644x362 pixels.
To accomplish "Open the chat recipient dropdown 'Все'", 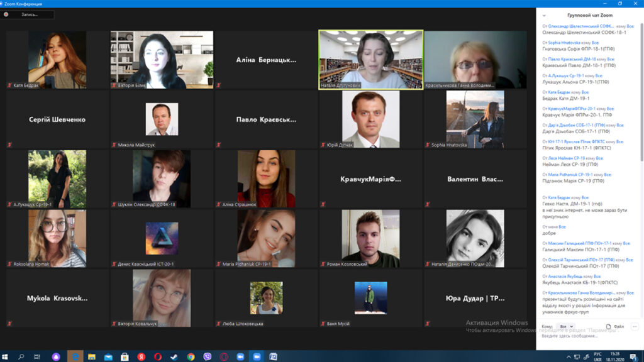I will click(x=566, y=326).
